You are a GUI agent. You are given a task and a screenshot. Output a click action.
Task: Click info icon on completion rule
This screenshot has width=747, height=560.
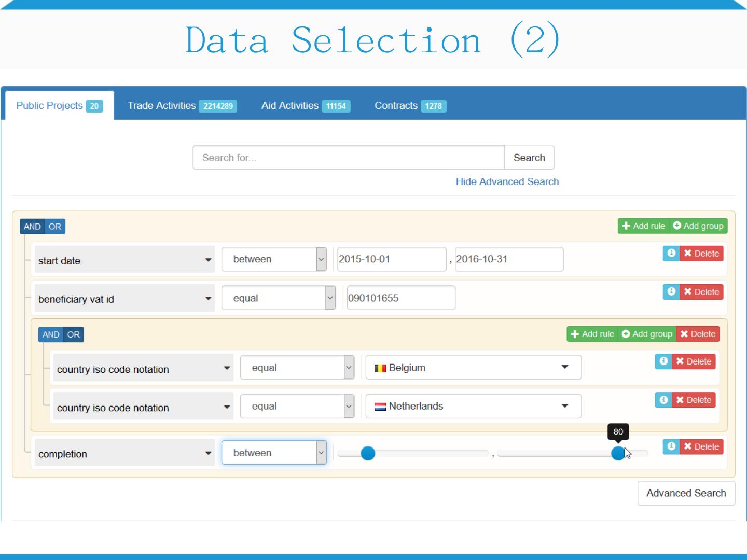point(671,446)
